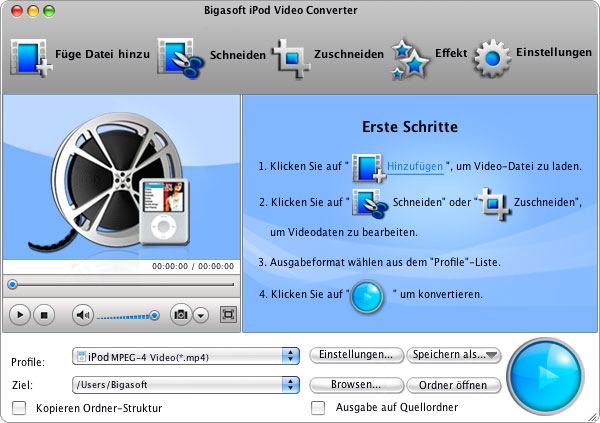This screenshot has height=423, width=600.
Task: Stop the video playback
Action: pos(44,315)
